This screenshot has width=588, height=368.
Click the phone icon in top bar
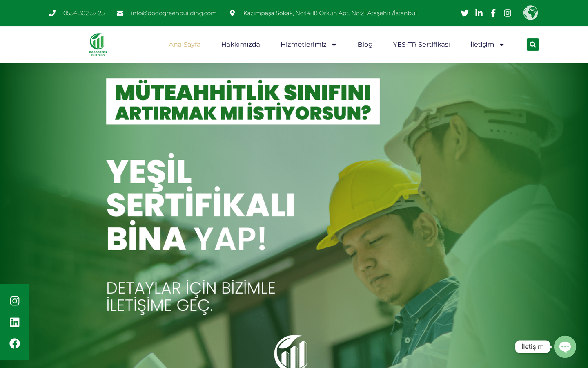52,13
